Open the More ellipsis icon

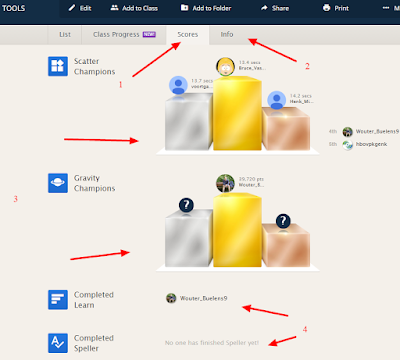[386, 8]
